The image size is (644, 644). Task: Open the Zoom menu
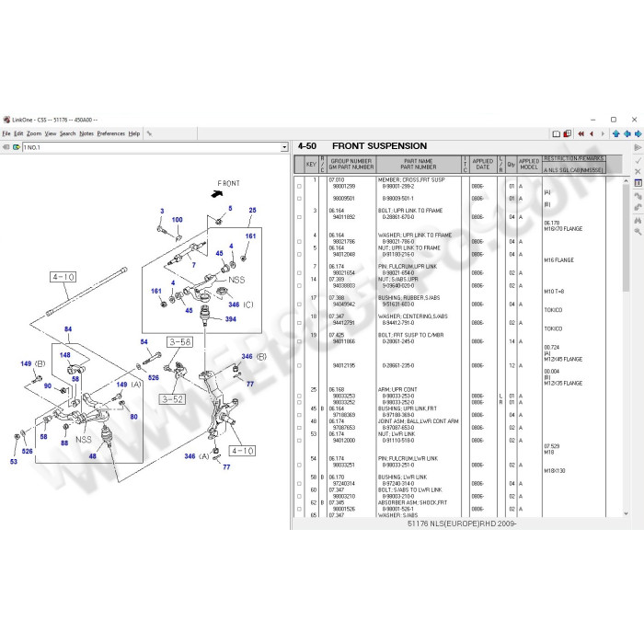coord(34,134)
